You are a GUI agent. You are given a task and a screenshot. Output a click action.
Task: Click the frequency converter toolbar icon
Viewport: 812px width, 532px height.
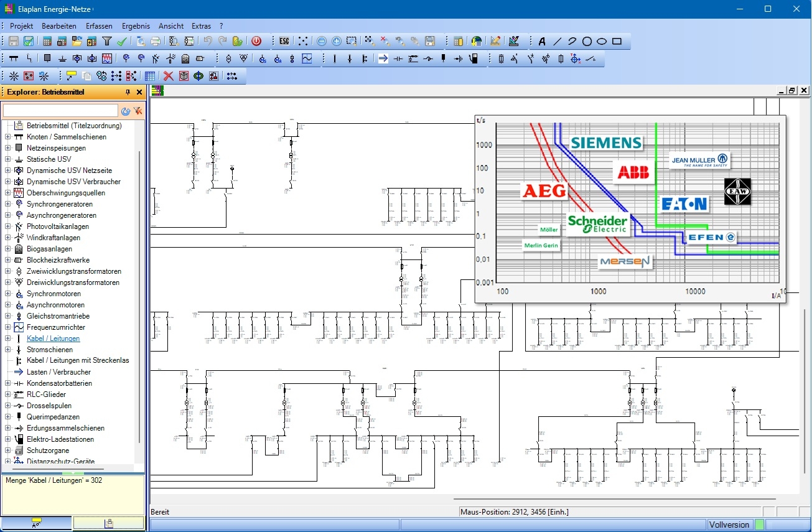pos(307,59)
